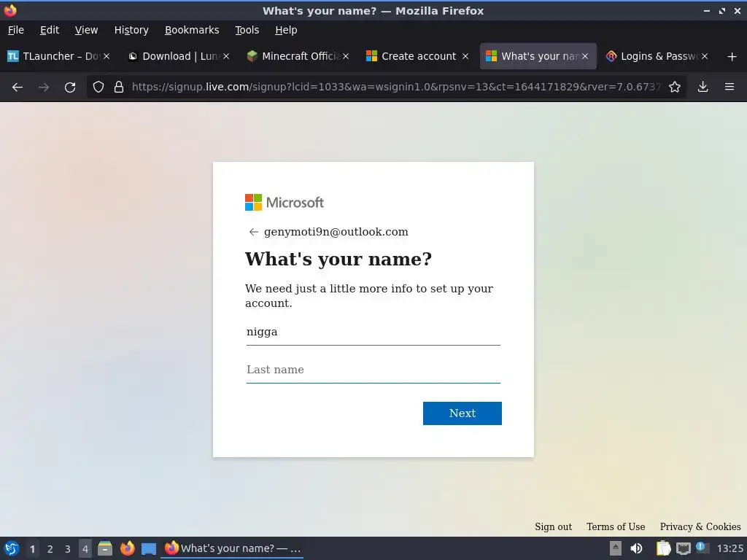The image size is (747, 560).
Task: Click the show desktop taskbar icon
Action: click(x=149, y=549)
